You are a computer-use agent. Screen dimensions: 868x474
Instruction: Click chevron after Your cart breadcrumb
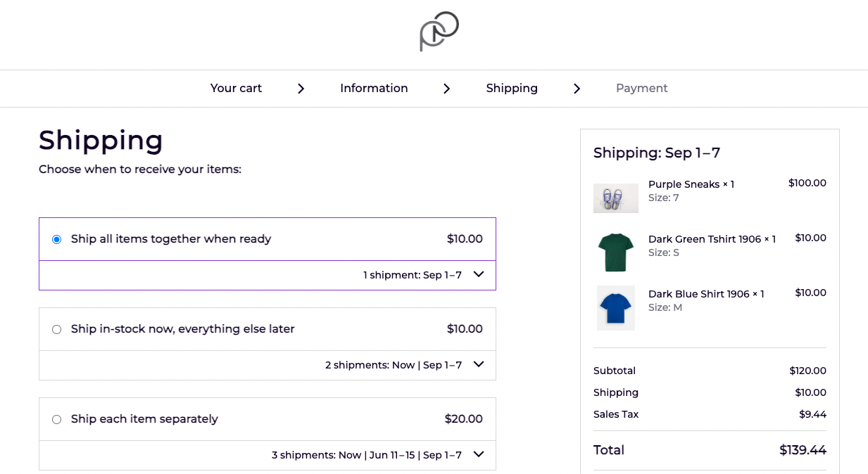[x=301, y=89]
